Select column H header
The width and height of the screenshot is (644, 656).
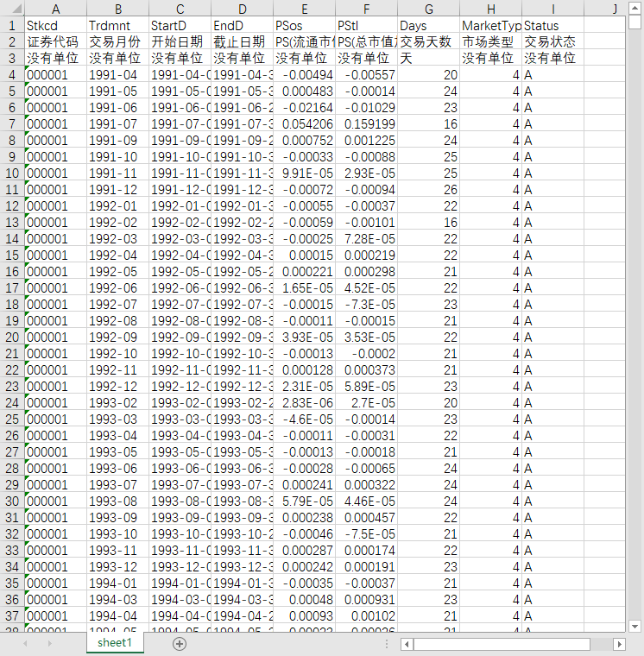[491, 9]
